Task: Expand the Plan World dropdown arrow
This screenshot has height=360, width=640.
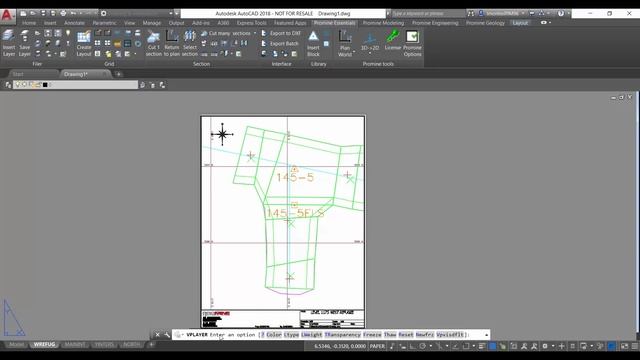Action: 354,52
